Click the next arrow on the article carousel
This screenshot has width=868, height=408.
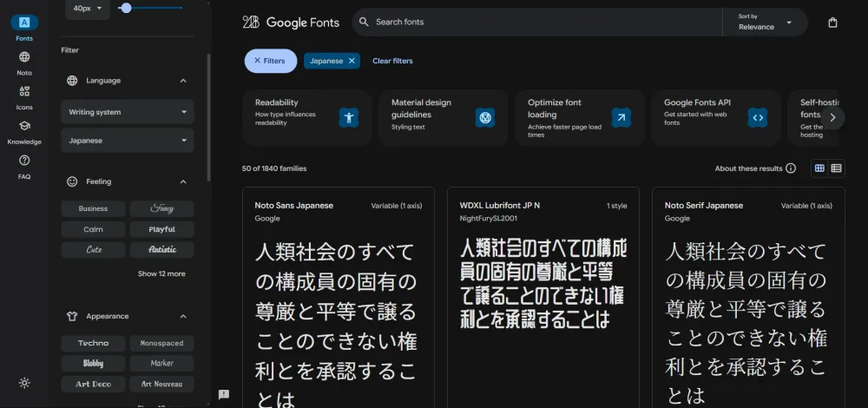832,118
